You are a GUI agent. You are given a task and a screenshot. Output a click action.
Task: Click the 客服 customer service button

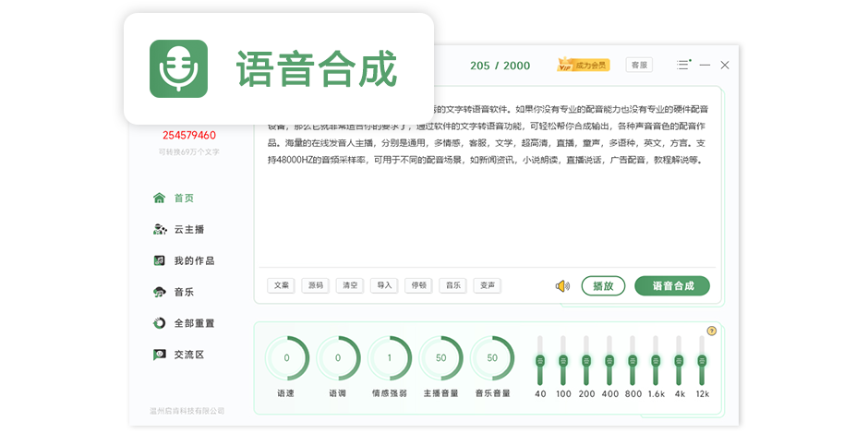point(638,65)
